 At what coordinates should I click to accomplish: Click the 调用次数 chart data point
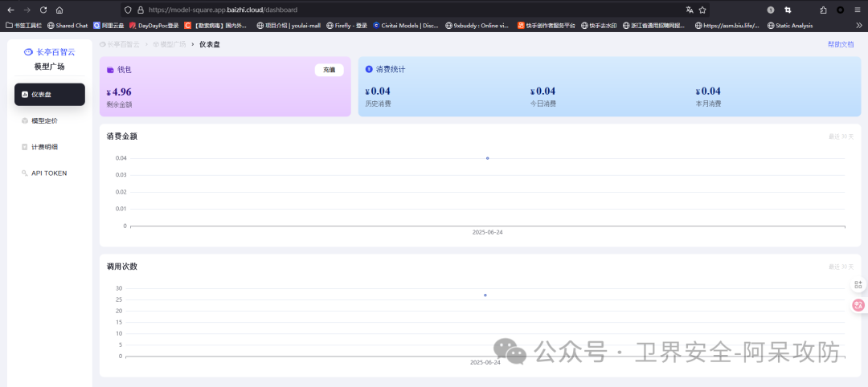(x=485, y=295)
